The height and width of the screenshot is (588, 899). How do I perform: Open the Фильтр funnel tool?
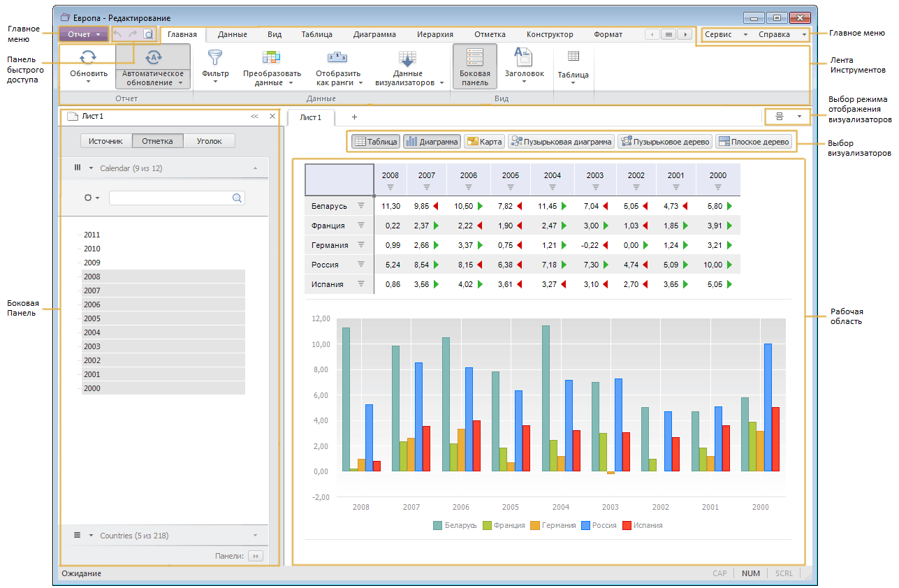[x=215, y=58]
